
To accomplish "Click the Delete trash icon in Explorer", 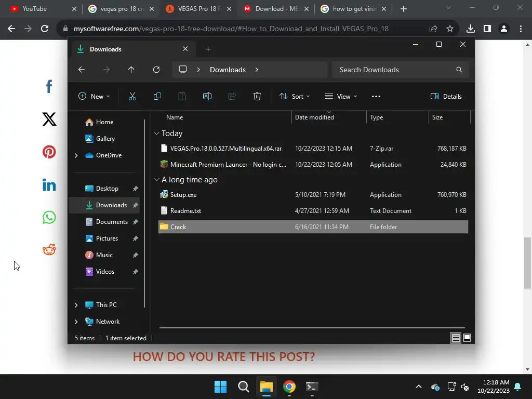I will (257, 96).
